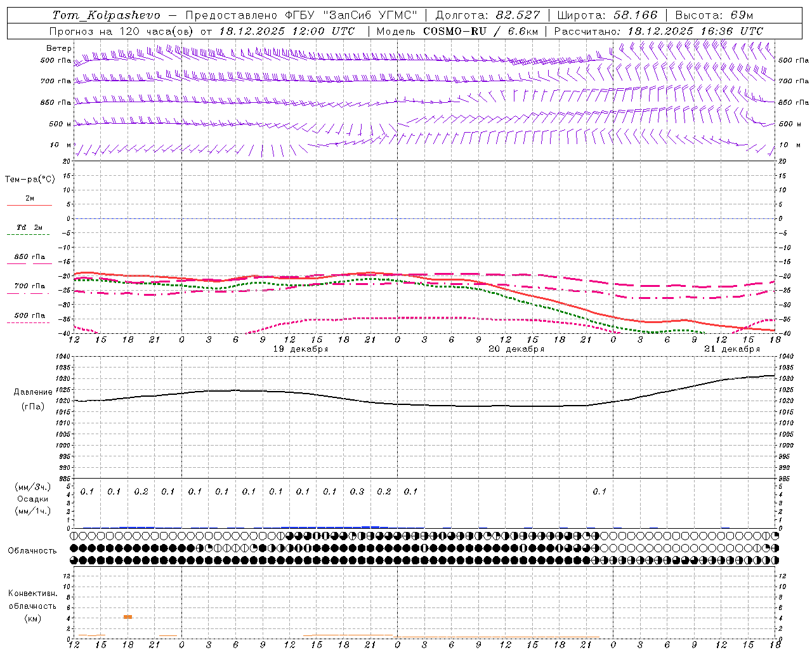The height and width of the screenshot is (650, 812).
Task: Select the 850 гПа temperature legend entry
Action: (x=29, y=258)
